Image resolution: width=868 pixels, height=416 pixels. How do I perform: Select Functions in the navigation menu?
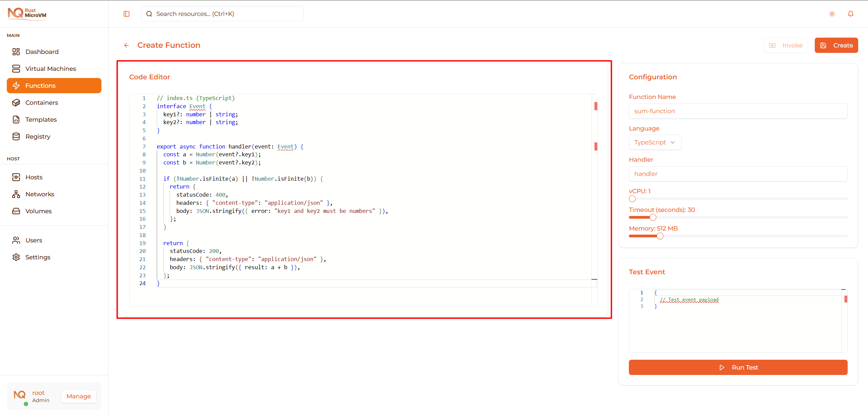click(40, 85)
